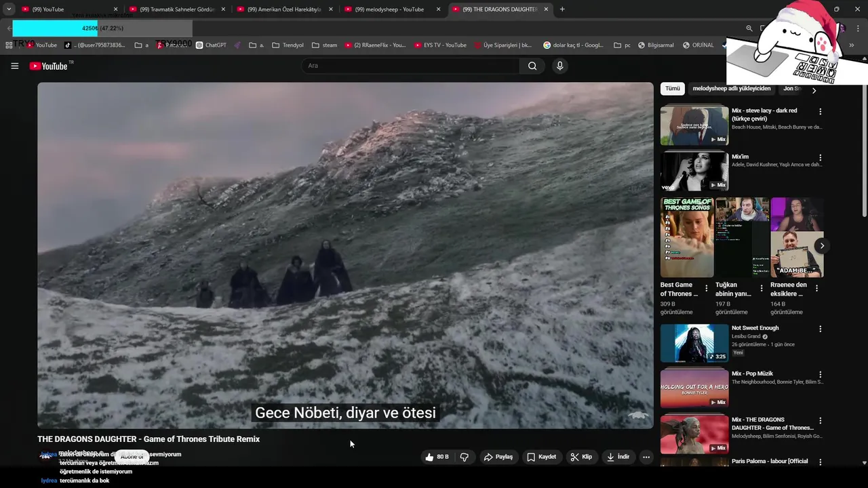Open a new browser tab
868x488 pixels.
(x=562, y=9)
